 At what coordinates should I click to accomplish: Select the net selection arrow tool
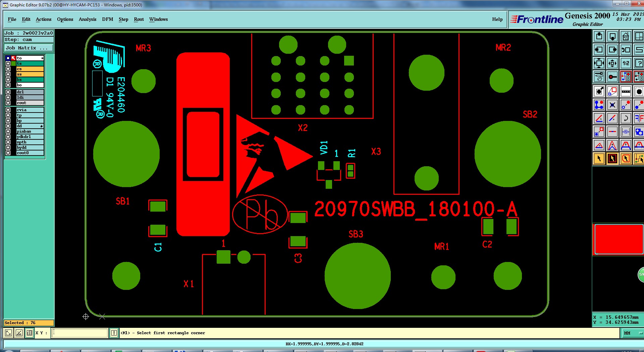tap(639, 159)
